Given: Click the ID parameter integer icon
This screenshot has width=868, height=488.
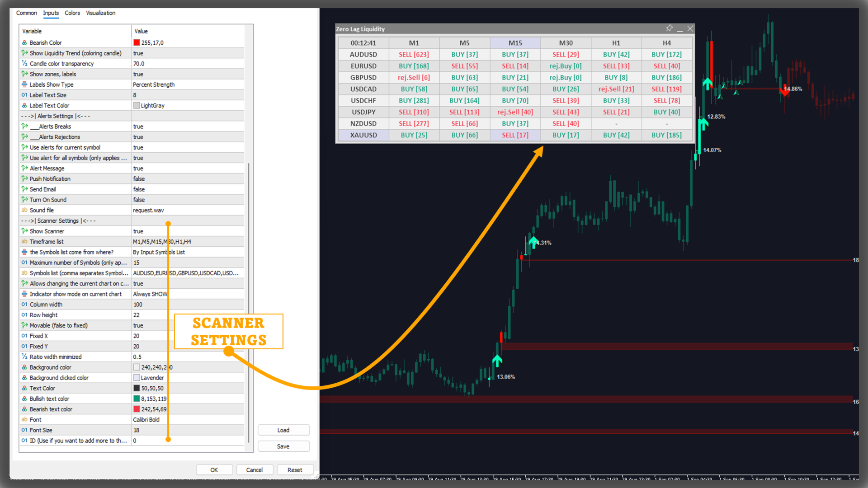Looking at the screenshot, I should point(24,440).
